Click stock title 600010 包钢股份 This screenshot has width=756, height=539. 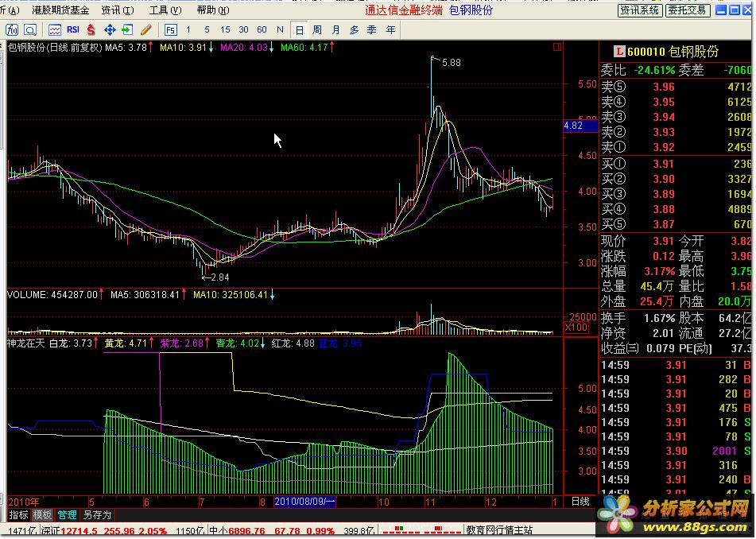(x=673, y=52)
